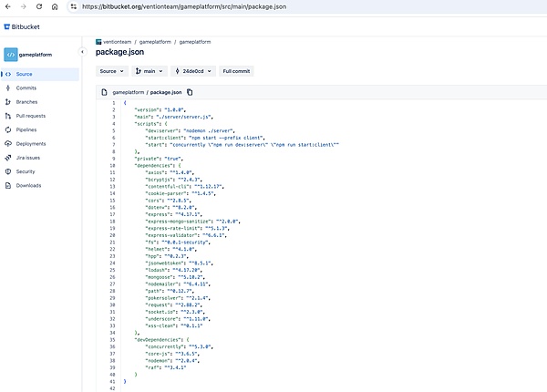547x392 pixels.
Task: Go to browser home icon
Action: pyautogui.click(x=54, y=6)
